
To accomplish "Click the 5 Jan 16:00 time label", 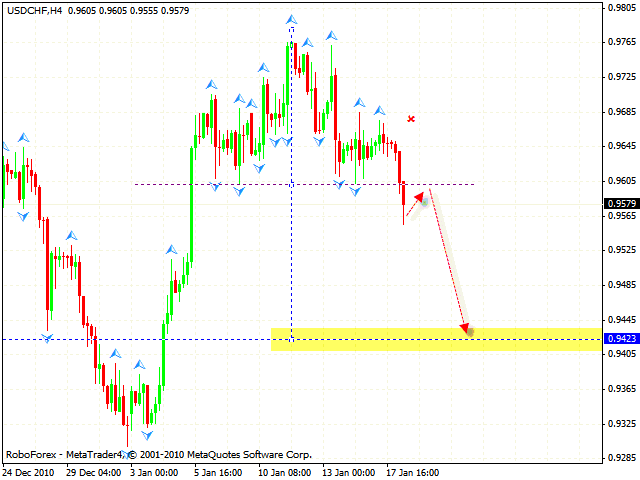I will coord(218,473).
